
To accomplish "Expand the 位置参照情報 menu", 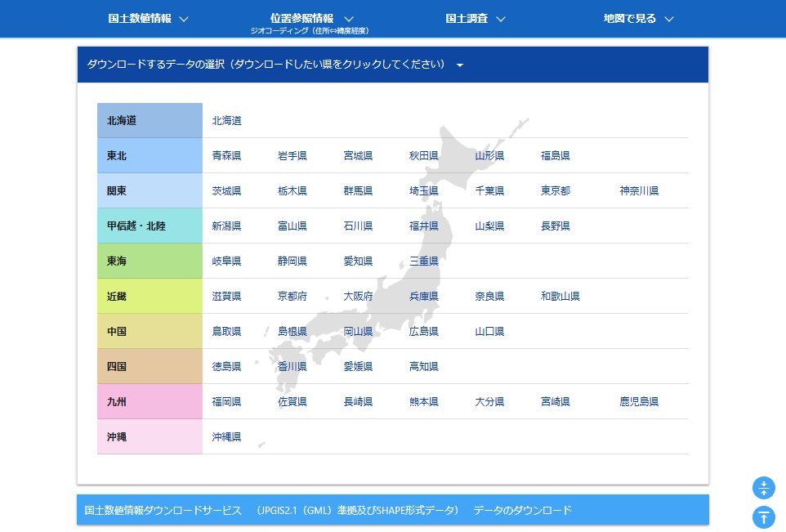I will click(x=310, y=19).
